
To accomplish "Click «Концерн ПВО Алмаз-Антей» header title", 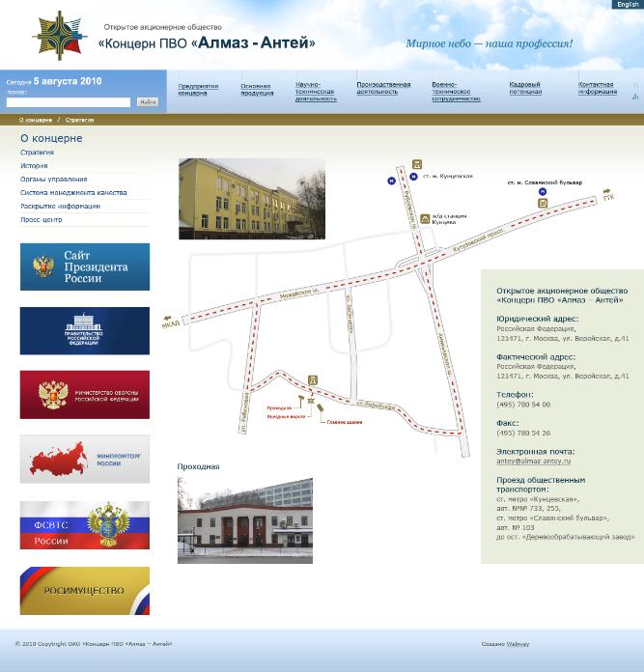I will [x=207, y=42].
